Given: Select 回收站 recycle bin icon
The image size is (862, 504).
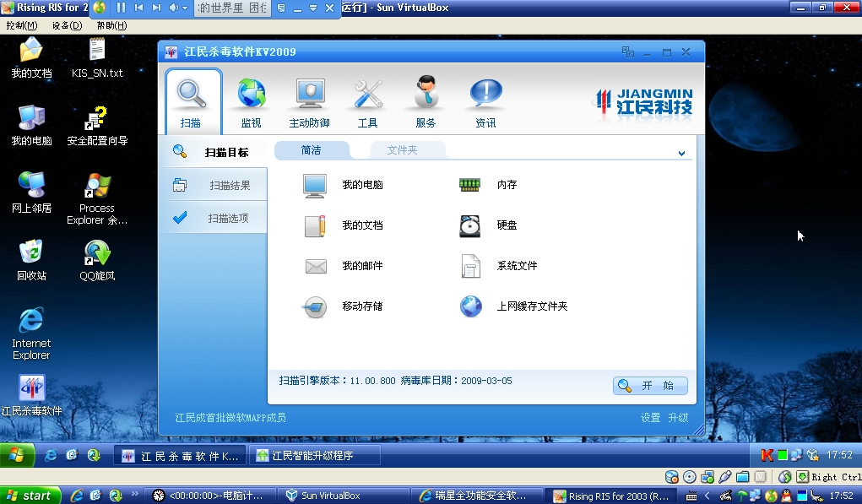Looking at the screenshot, I should coord(31,261).
